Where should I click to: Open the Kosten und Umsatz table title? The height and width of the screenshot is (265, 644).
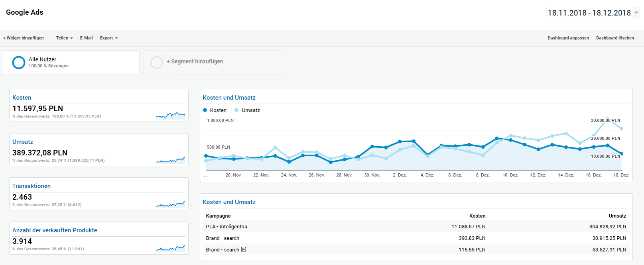tap(229, 202)
